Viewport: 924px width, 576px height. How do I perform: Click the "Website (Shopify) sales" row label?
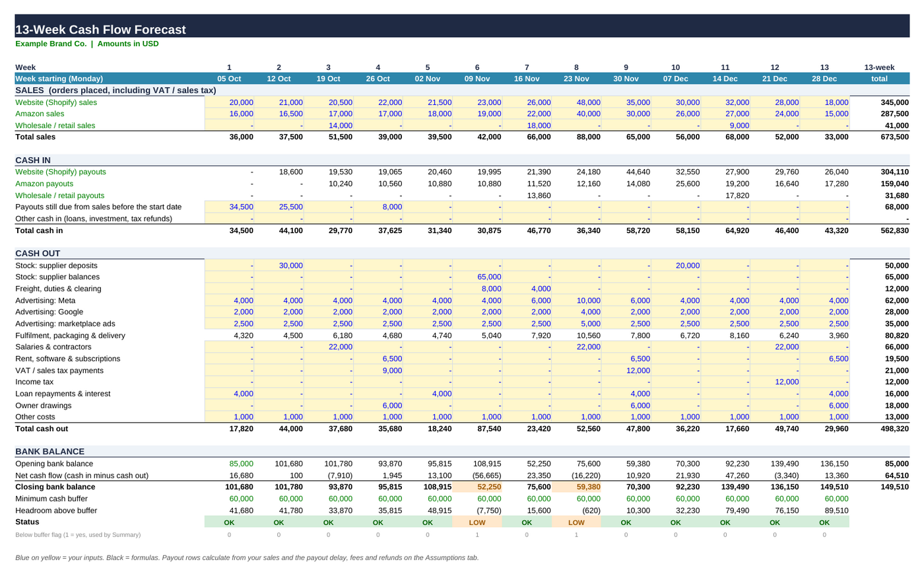56,102
